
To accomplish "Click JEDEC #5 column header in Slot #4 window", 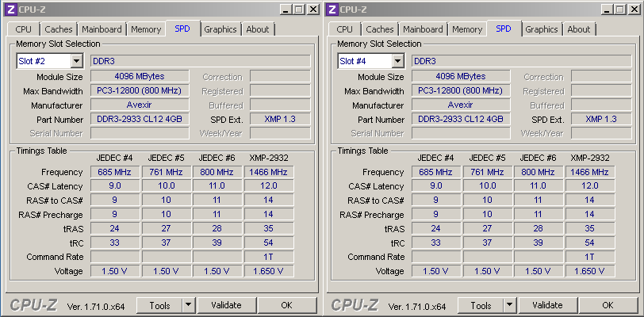I will [x=487, y=158].
